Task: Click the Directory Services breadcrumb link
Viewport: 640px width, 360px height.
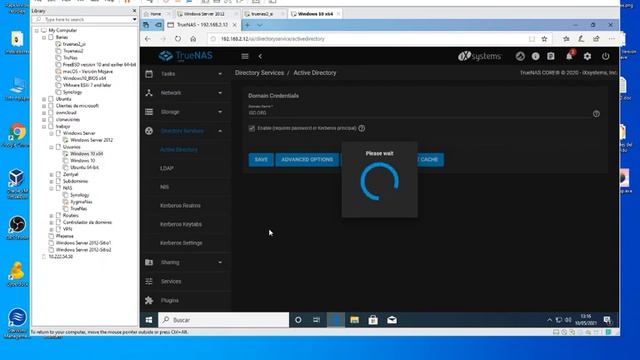Action: [259, 73]
